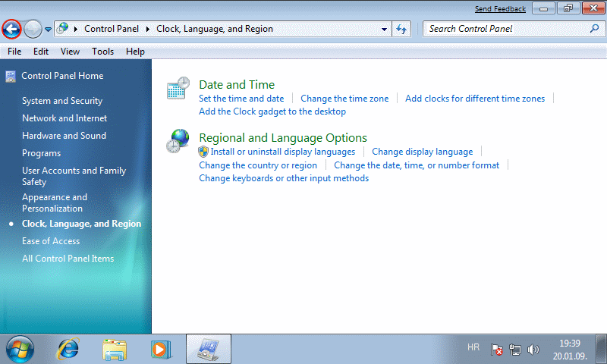607x364 pixels.
Task: Open Hardware and Sound category
Action: point(64,136)
